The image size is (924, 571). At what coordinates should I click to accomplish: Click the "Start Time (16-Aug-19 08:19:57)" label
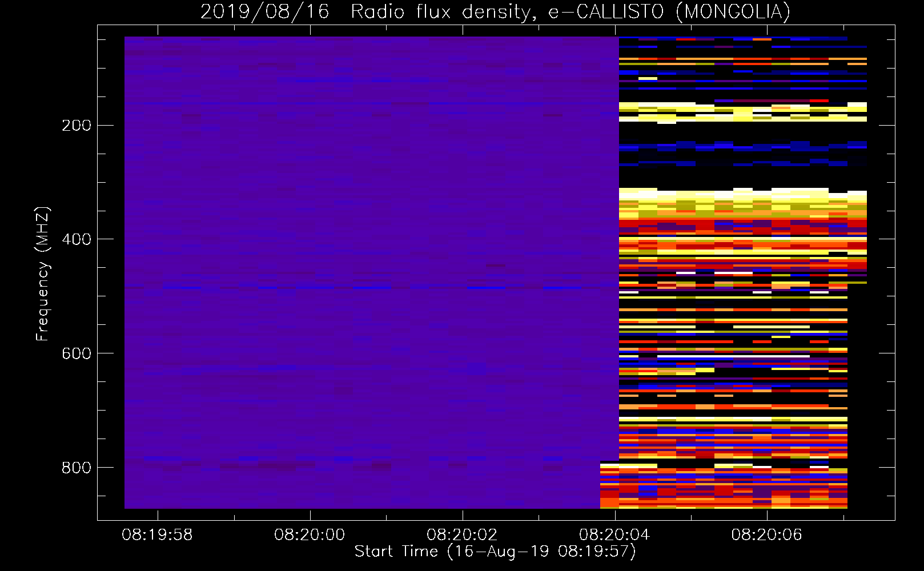[495, 552]
